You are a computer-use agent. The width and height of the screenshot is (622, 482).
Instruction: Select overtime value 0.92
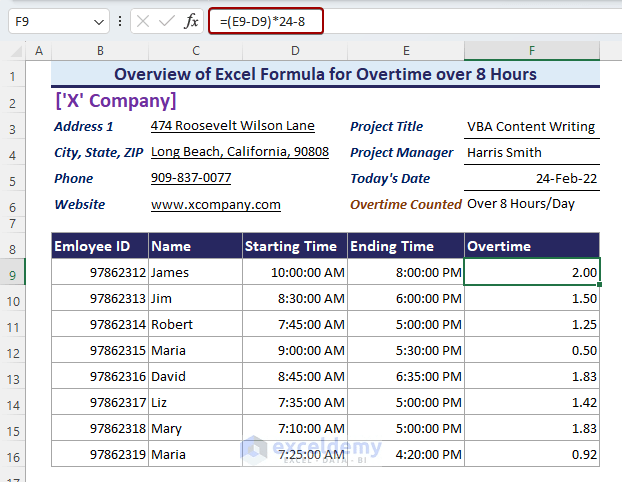(532, 454)
